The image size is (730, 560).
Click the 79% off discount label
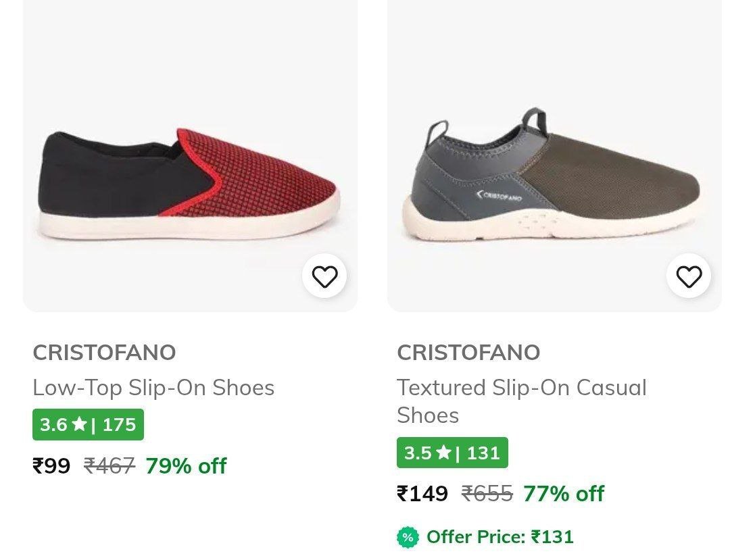(x=186, y=465)
